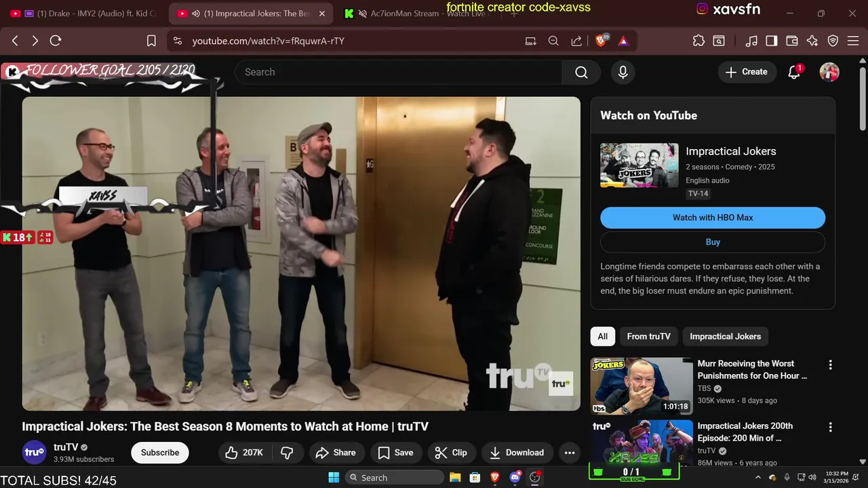Toggle the browser sidebar panel

(x=771, y=41)
